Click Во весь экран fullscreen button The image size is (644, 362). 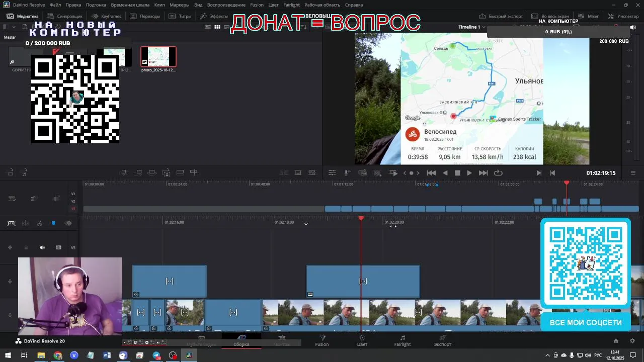551,16
